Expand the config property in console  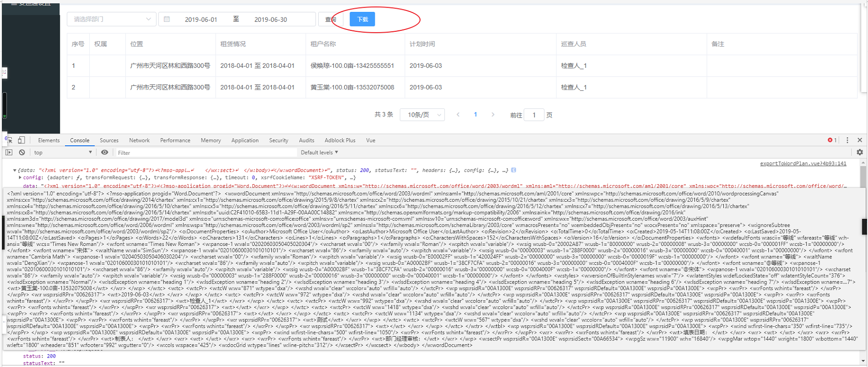20,178
